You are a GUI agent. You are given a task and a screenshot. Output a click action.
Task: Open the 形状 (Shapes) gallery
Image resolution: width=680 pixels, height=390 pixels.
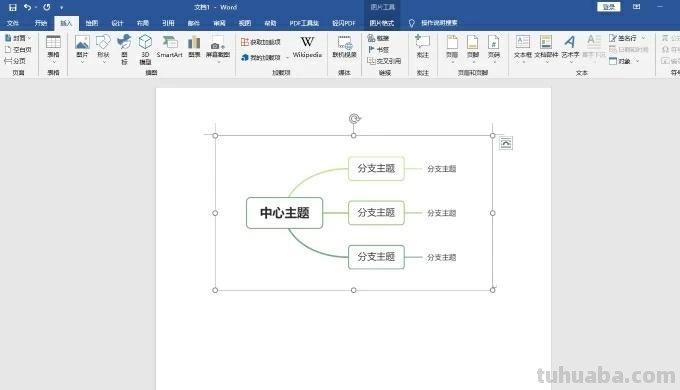click(x=103, y=48)
